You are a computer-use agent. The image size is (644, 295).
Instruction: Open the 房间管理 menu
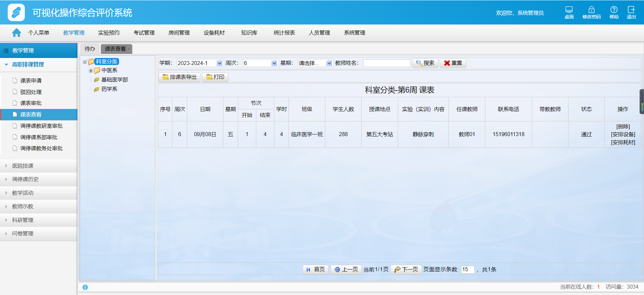(x=179, y=33)
